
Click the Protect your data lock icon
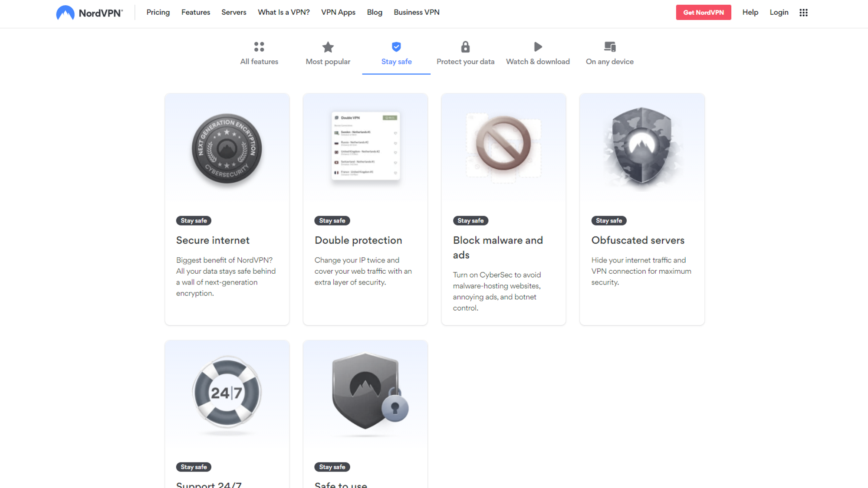(x=465, y=47)
